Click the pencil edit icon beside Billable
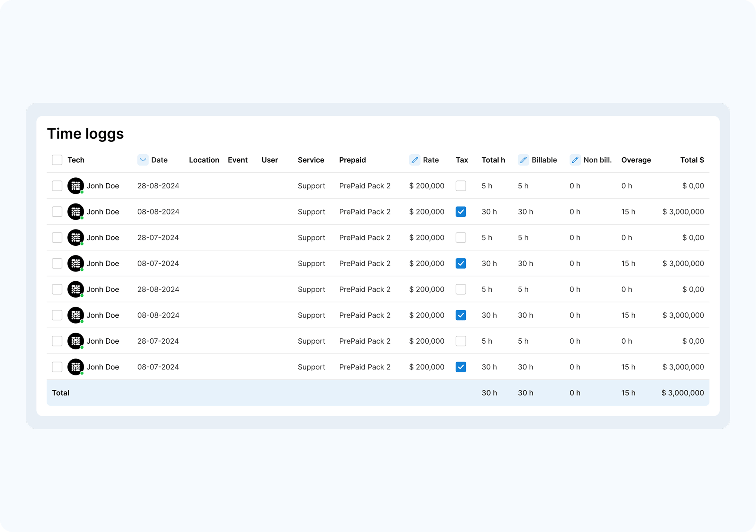 click(x=523, y=160)
